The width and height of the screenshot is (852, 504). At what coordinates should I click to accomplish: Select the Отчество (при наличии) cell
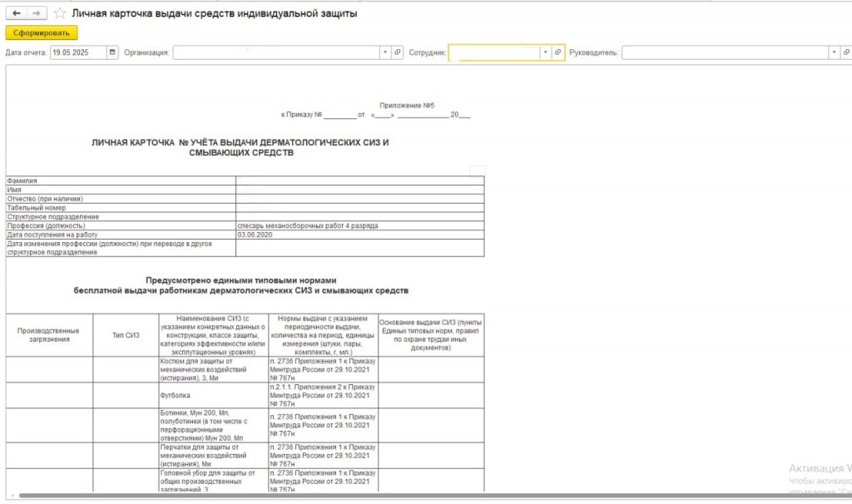click(x=121, y=199)
